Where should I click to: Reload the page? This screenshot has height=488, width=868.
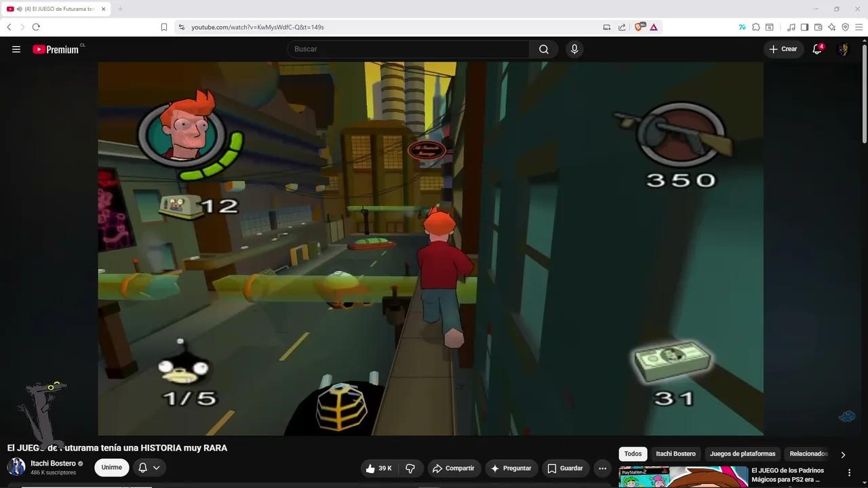(x=36, y=27)
